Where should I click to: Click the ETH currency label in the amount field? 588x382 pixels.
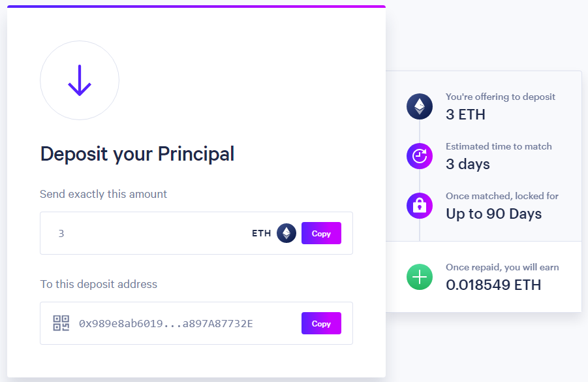coord(262,233)
